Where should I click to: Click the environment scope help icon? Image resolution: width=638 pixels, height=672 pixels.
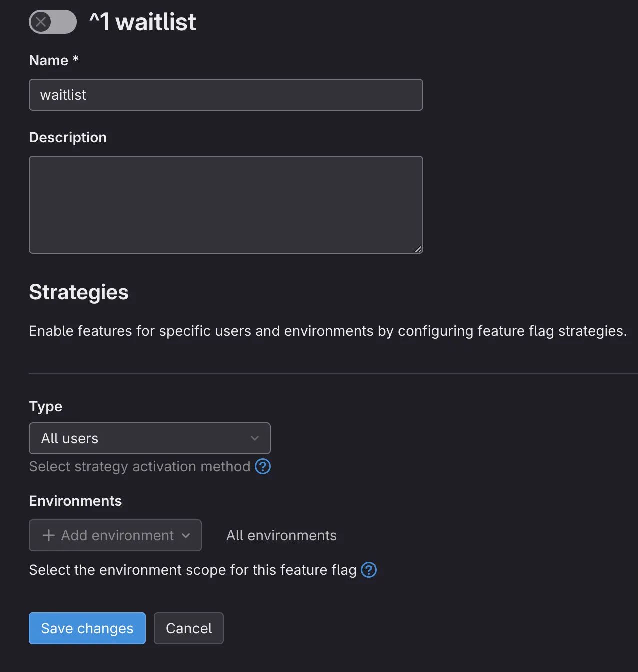click(x=369, y=570)
